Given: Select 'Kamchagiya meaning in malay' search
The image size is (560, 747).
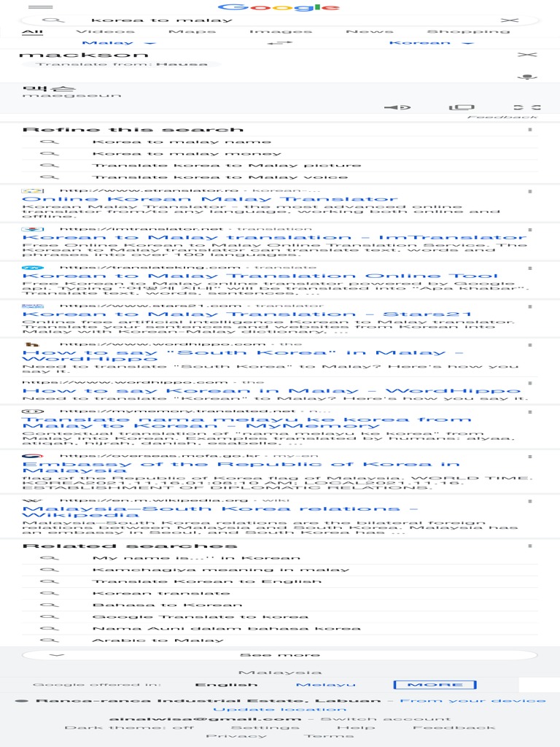Looking at the screenshot, I should pyautogui.click(x=279, y=570).
